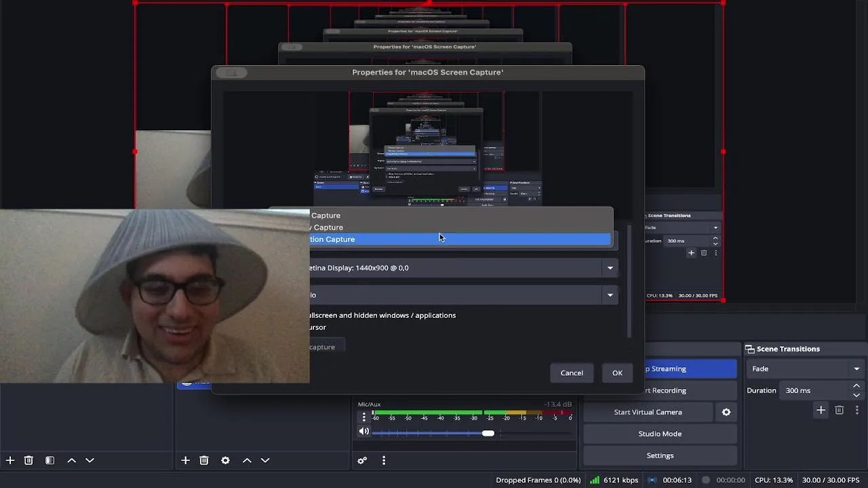868x488 pixels.
Task: Click the 00:06:13 stream timer
Action: (x=677, y=480)
